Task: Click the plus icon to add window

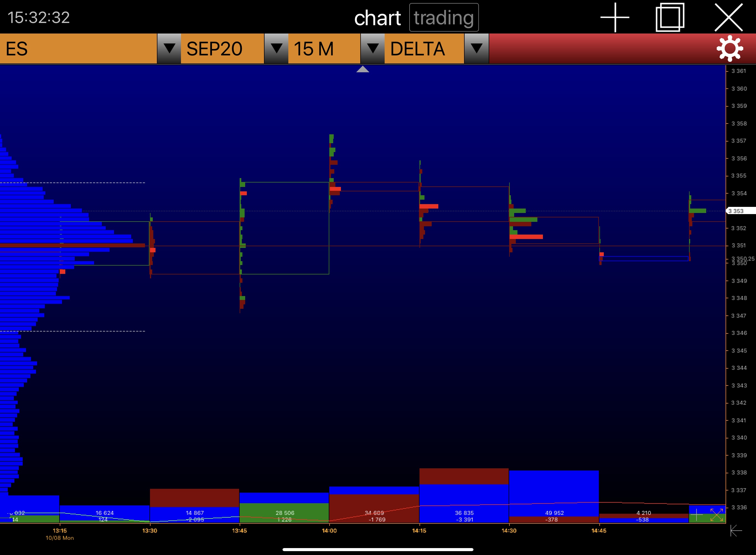Action: click(x=615, y=17)
